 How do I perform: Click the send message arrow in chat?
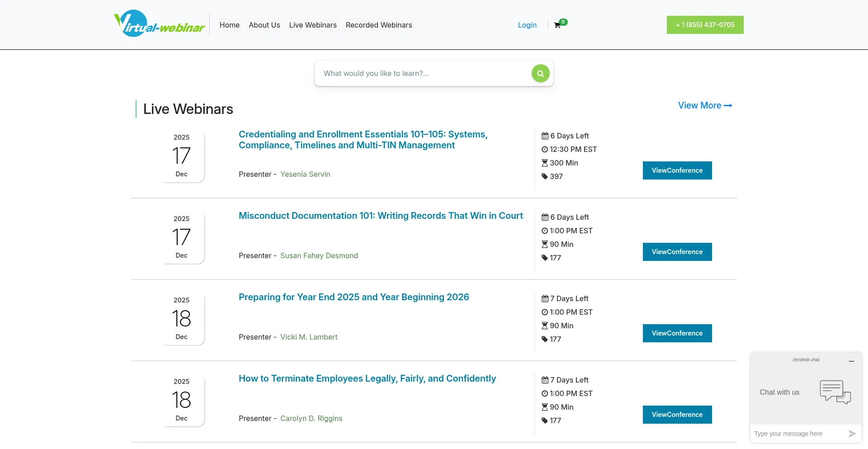(852, 434)
